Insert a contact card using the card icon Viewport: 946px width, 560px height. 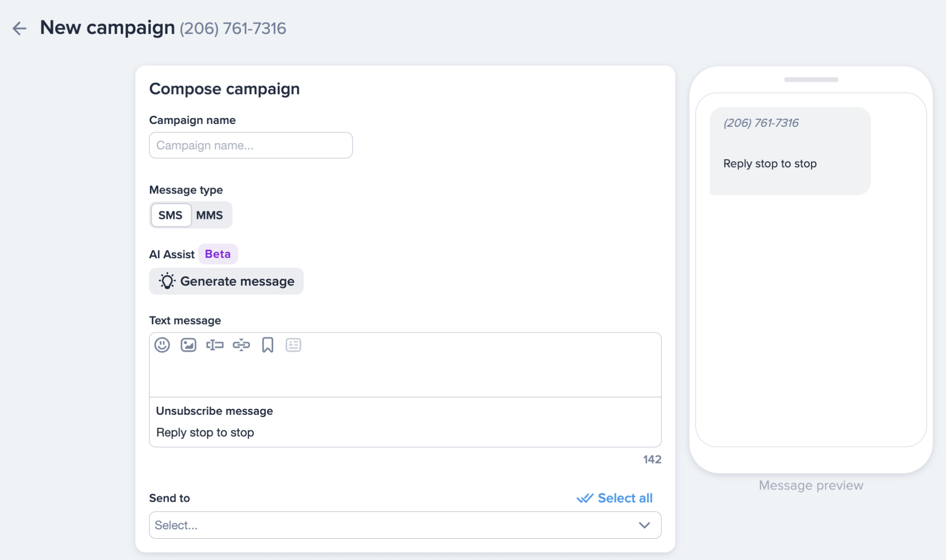(x=293, y=345)
